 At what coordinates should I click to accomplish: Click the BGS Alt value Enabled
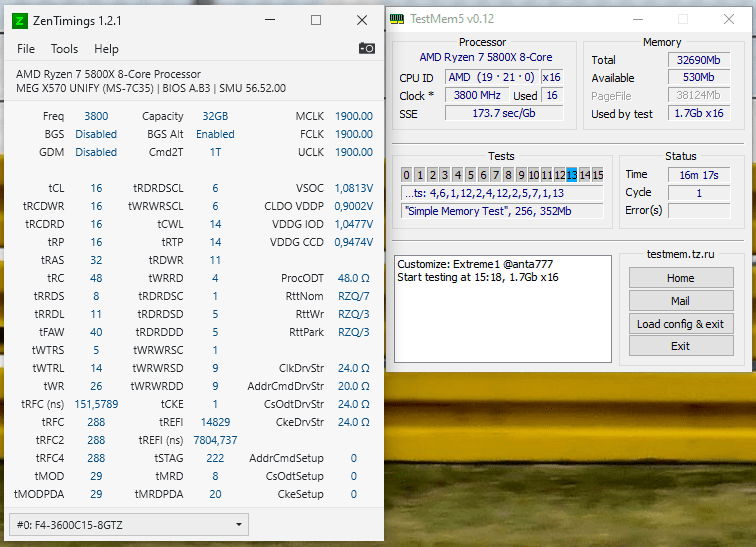click(x=215, y=134)
